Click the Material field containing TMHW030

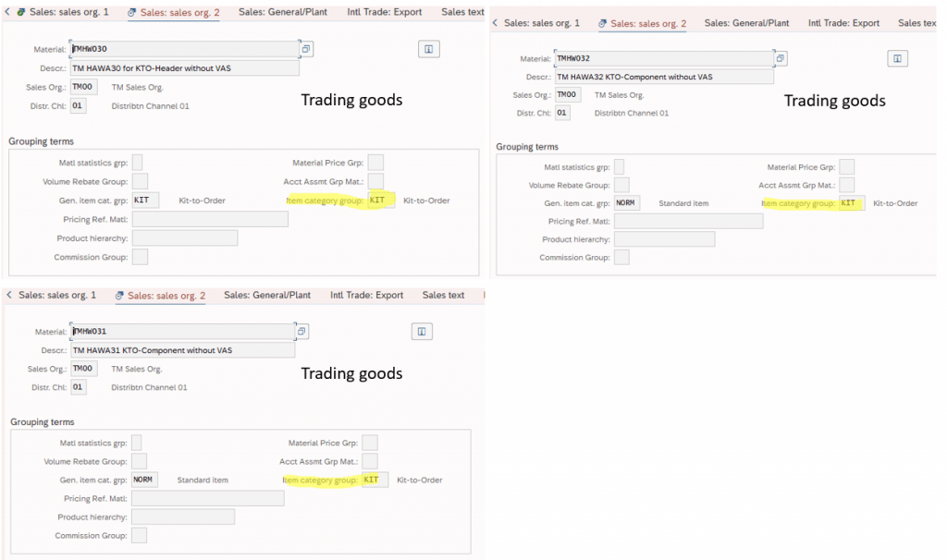click(x=184, y=49)
